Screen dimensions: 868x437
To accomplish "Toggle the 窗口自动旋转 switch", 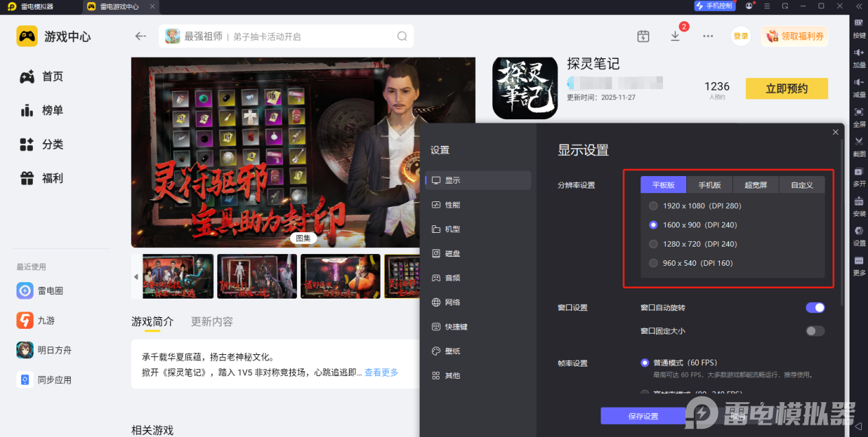I will (x=815, y=308).
